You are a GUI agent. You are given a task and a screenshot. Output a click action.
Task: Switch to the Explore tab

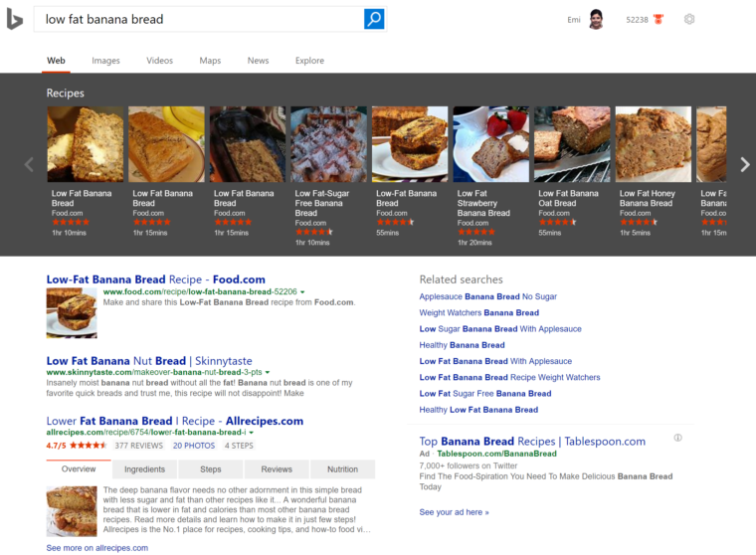point(309,61)
